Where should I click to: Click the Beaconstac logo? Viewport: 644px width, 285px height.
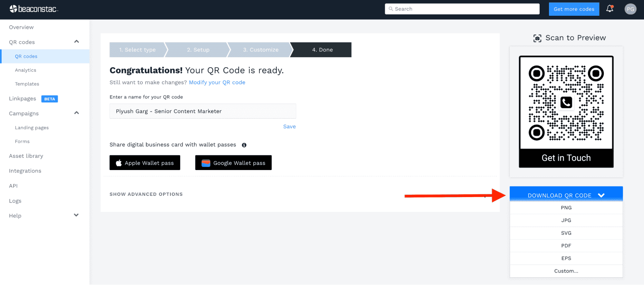(x=34, y=9)
